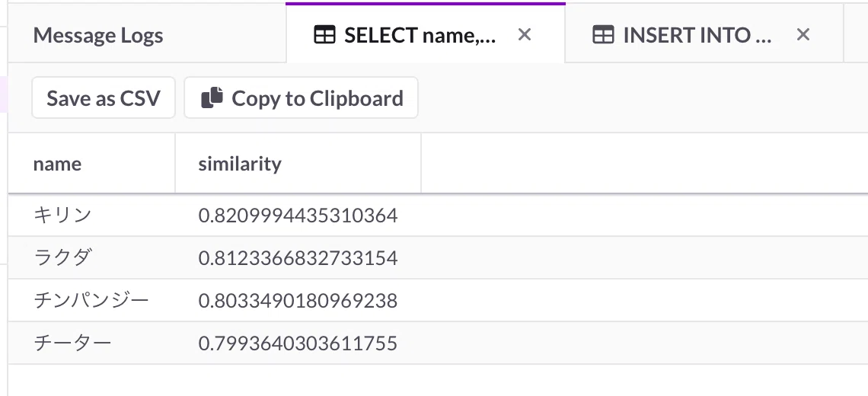868x396 pixels.
Task: Save results as CSV
Action: (x=104, y=98)
